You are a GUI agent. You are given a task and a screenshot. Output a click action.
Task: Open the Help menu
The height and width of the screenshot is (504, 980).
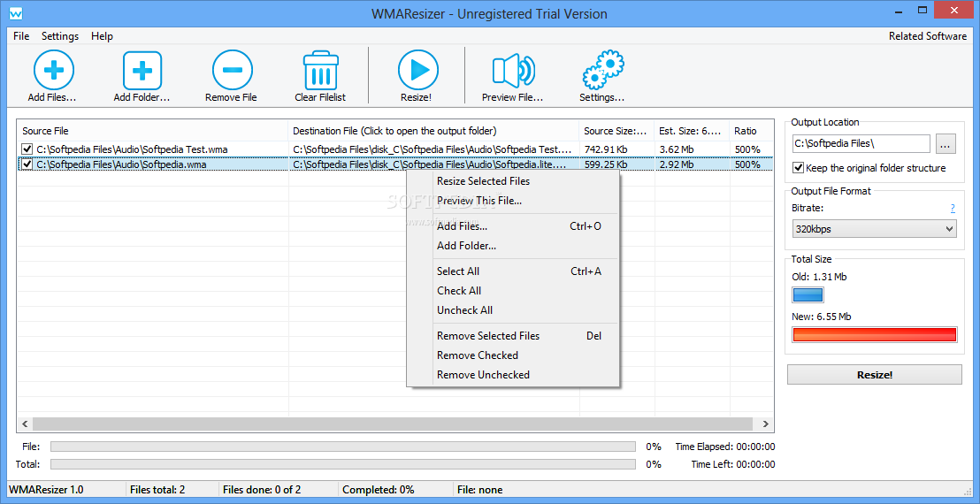tap(102, 35)
